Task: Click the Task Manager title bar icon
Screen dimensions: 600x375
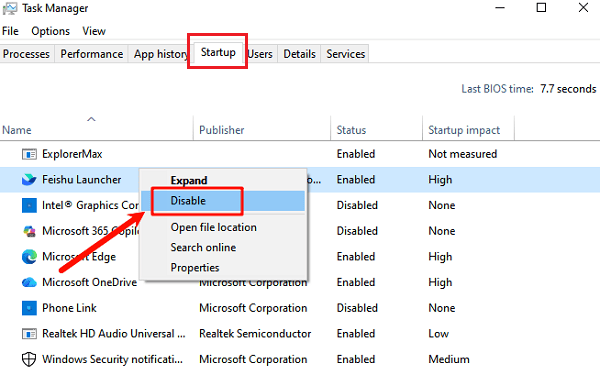Action: tap(10, 8)
